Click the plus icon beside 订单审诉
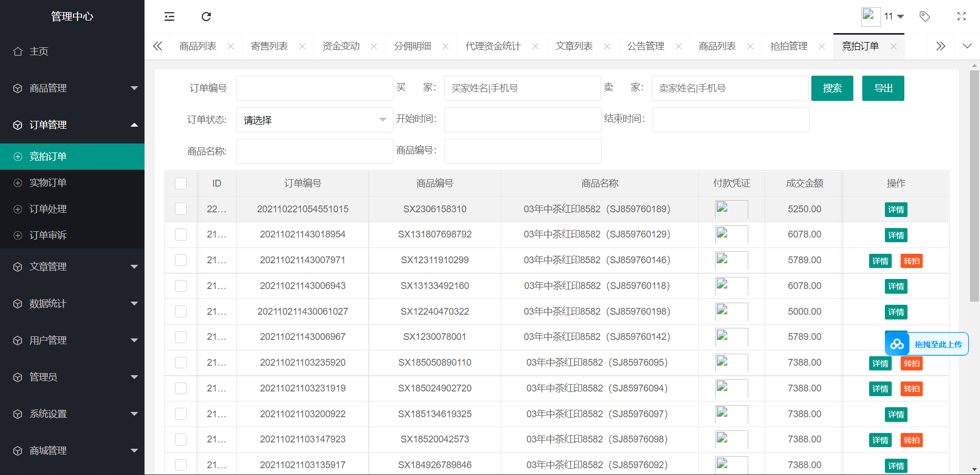This screenshot has width=980, height=475. (x=18, y=235)
